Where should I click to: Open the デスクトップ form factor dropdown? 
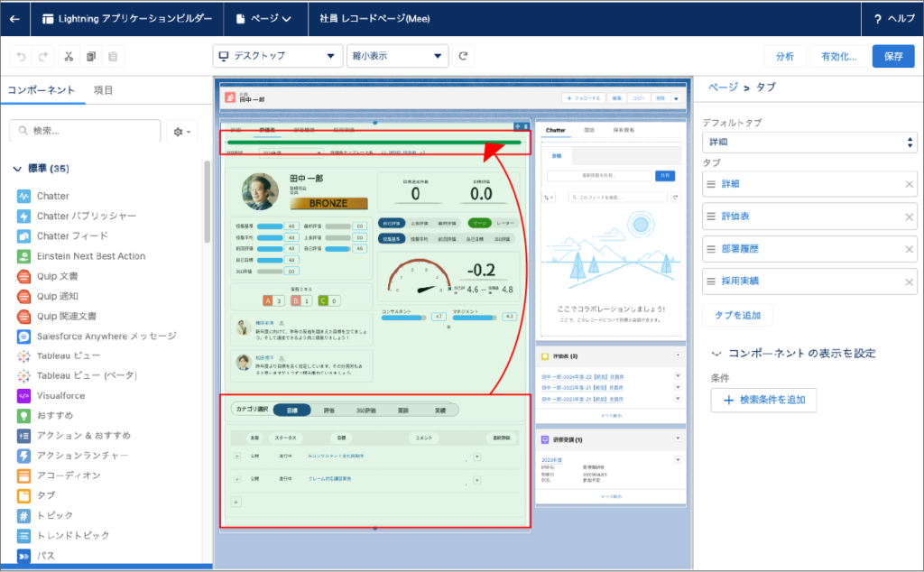278,56
